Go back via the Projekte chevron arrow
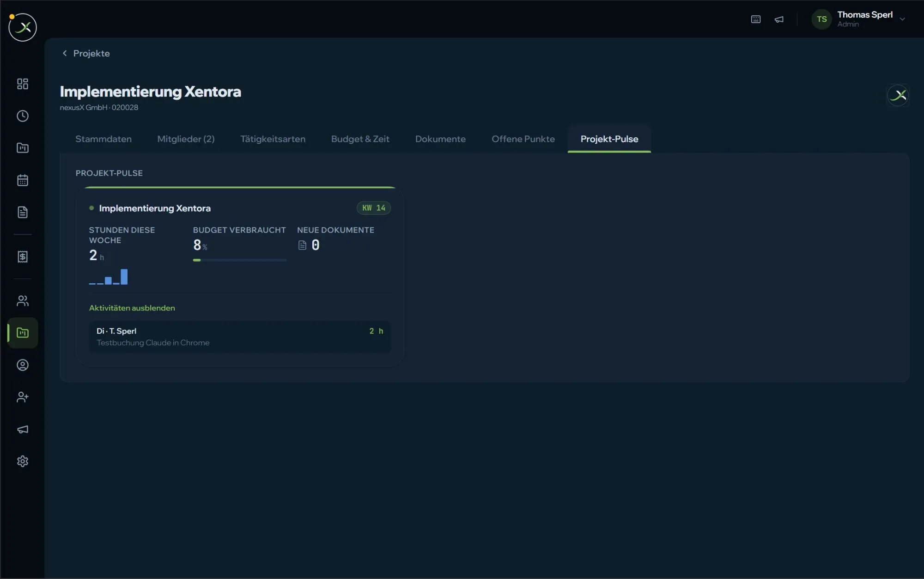924x579 pixels. pos(65,53)
